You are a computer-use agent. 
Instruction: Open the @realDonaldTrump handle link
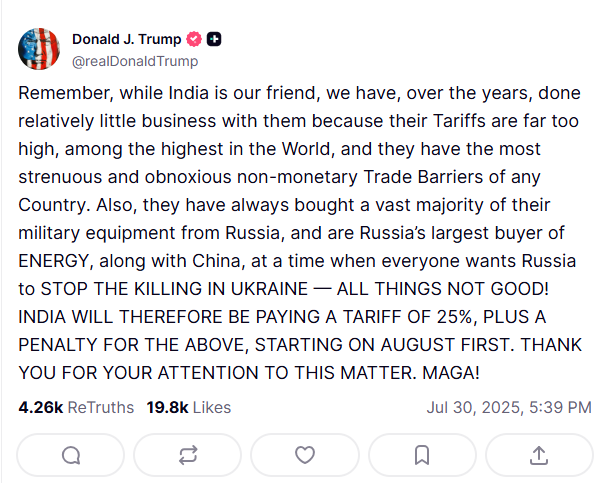pos(134,60)
